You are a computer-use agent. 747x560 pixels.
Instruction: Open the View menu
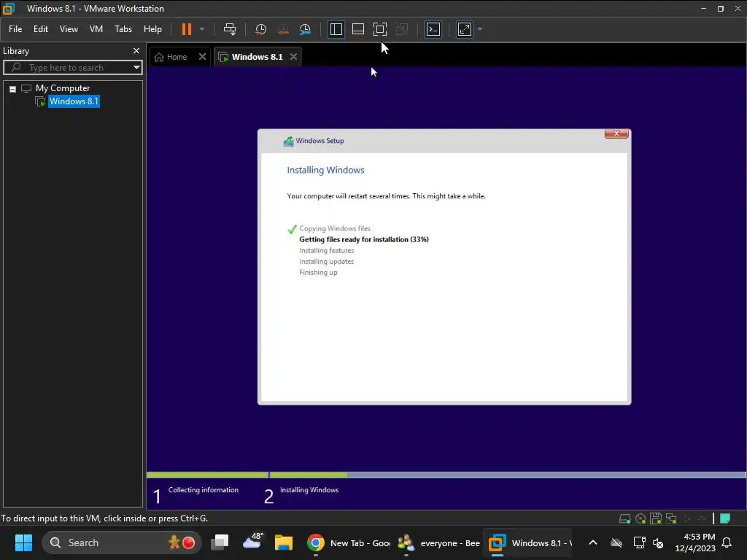point(69,29)
